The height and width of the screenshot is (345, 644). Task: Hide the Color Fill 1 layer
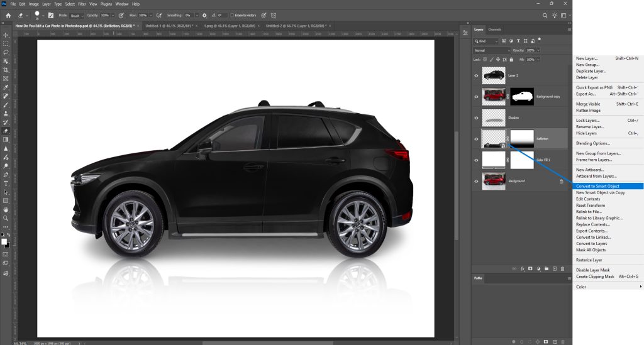tap(477, 160)
